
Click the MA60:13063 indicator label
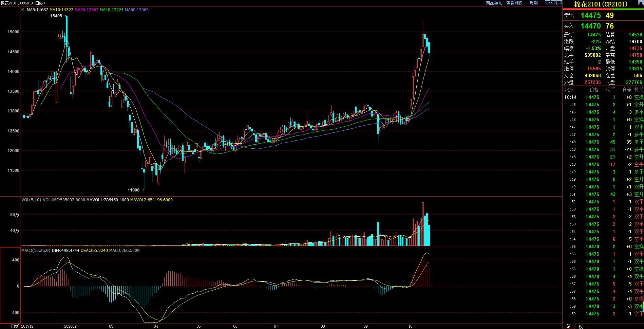[x=137, y=10]
